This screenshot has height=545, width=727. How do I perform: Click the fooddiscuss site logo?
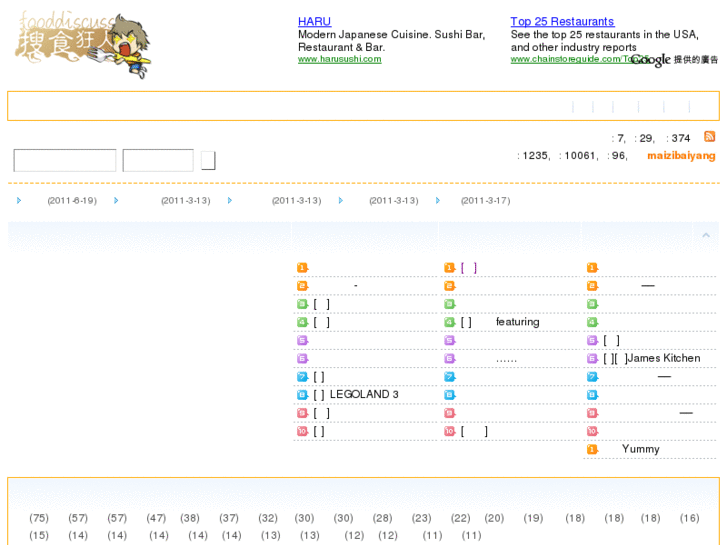[x=83, y=44]
